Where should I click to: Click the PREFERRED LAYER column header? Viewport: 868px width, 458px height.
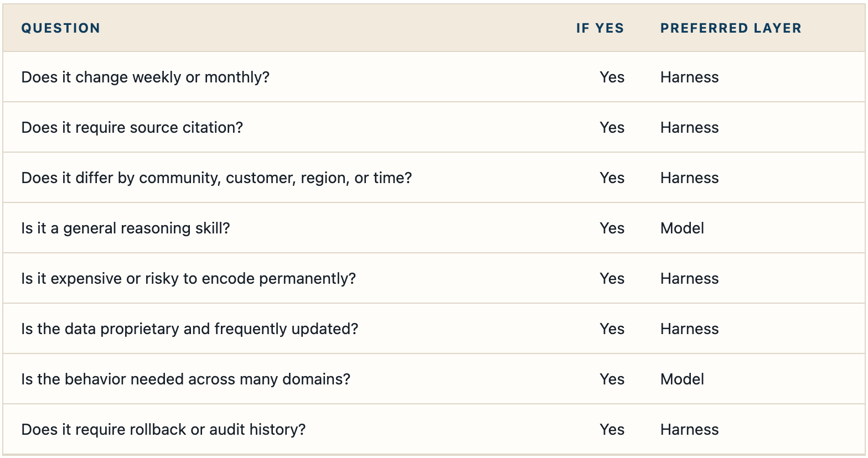(731, 28)
